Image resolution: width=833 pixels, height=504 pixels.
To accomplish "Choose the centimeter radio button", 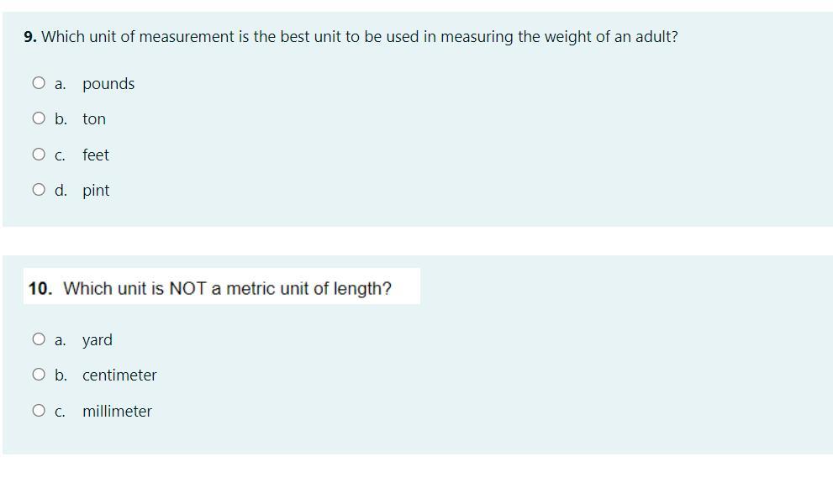I will point(39,375).
